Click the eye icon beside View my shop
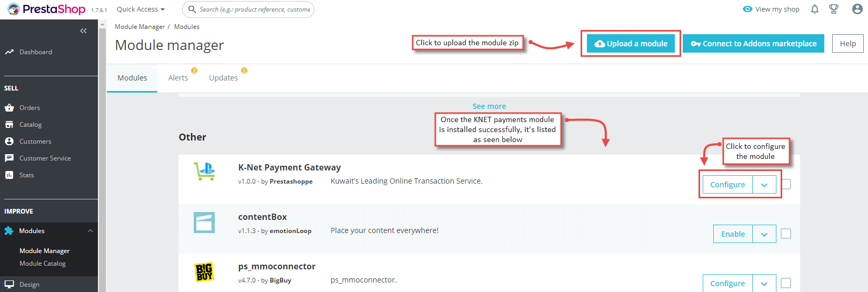 point(747,9)
